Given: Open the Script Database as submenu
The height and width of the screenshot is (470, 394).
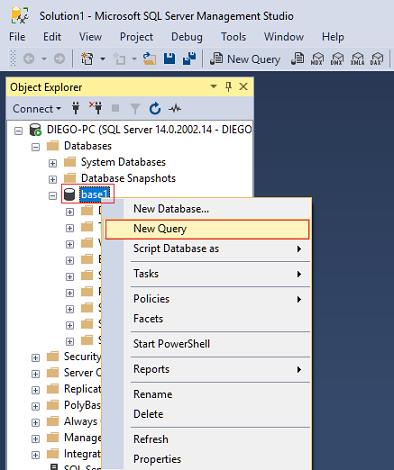Looking at the screenshot, I should click(x=207, y=249).
